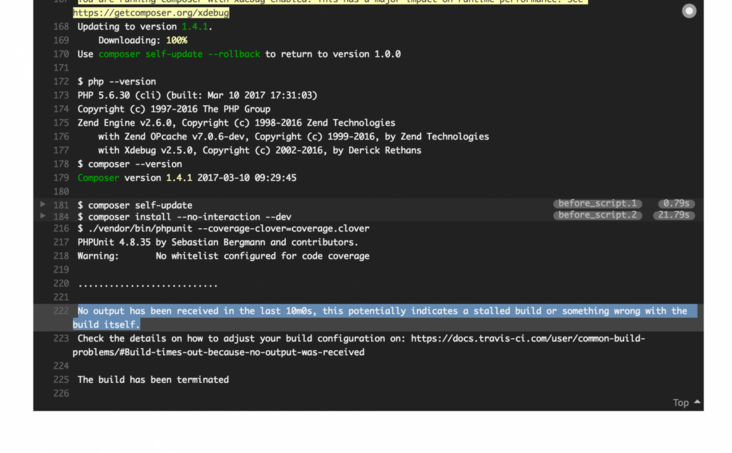Click line number 179
Viewport: 732px width, 453px height.
coord(61,178)
